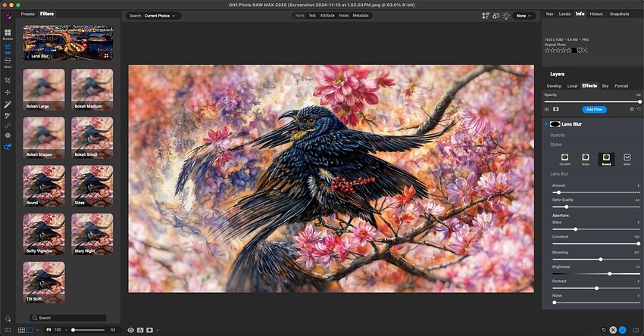Select the Round style icon
644x336 pixels.
tap(606, 159)
